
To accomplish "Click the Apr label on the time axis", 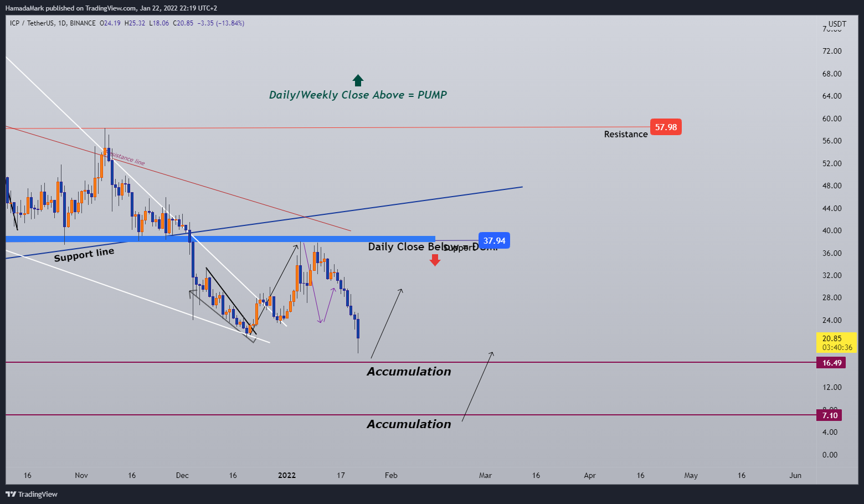I will click(590, 475).
